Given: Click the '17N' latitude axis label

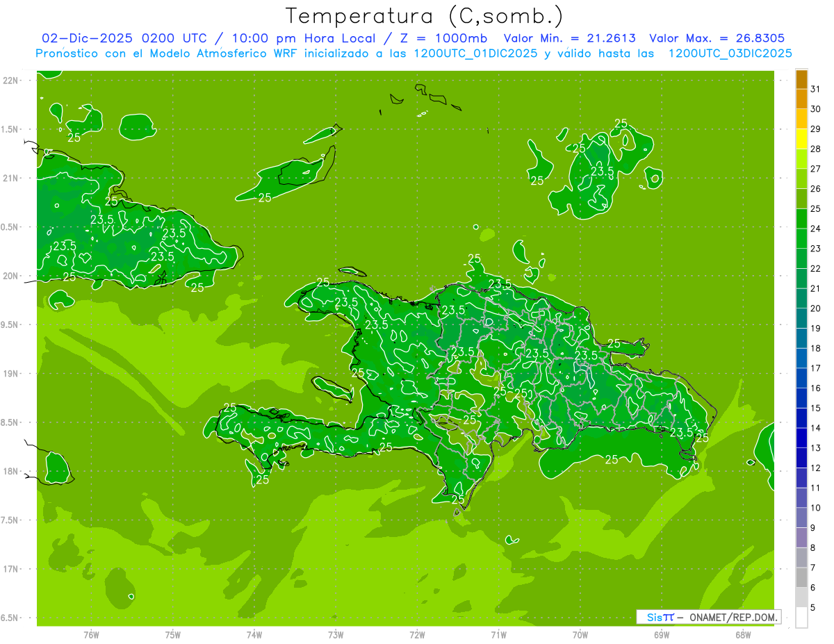Looking at the screenshot, I should pos(10,569).
